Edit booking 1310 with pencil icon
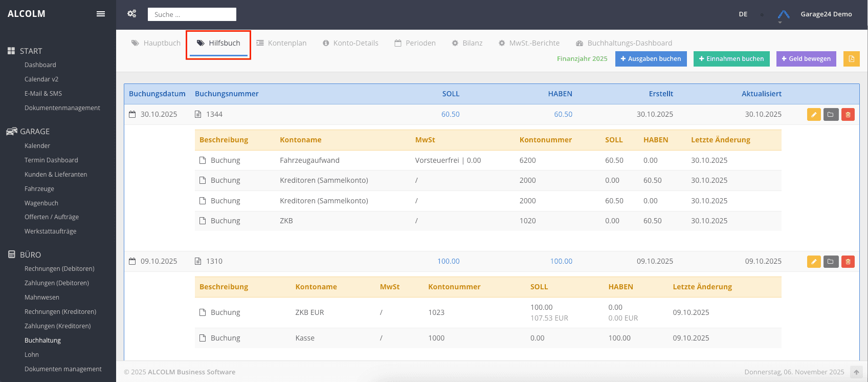Image resolution: width=868 pixels, height=382 pixels. click(814, 262)
